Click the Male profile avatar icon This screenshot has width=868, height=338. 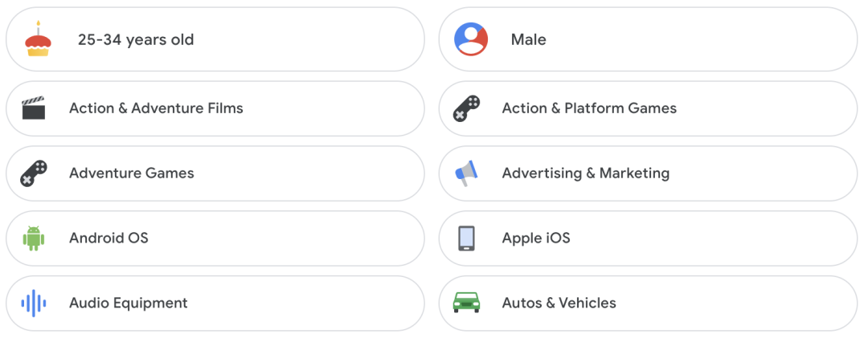[x=470, y=39]
